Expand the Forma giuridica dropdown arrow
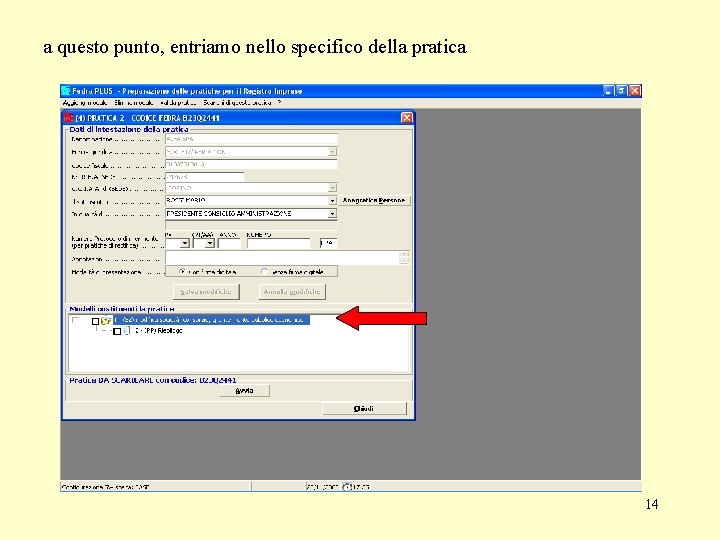This screenshot has width=720, height=540. point(332,152)
